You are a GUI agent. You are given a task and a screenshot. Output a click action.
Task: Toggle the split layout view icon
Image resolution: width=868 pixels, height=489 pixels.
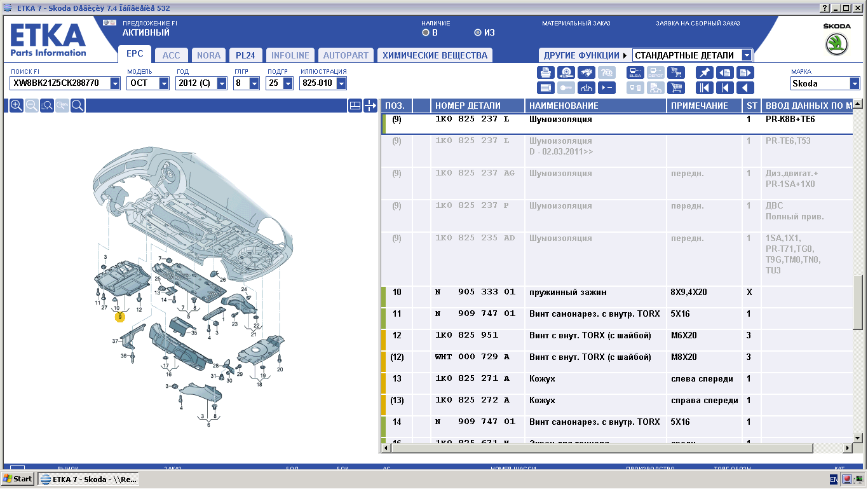(x=355, y=106)
